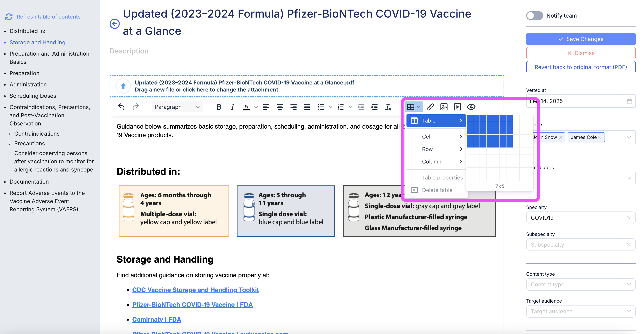
Task: Click Refresh table of contents link
Action: pyautogui.click(x=48, y=17)
